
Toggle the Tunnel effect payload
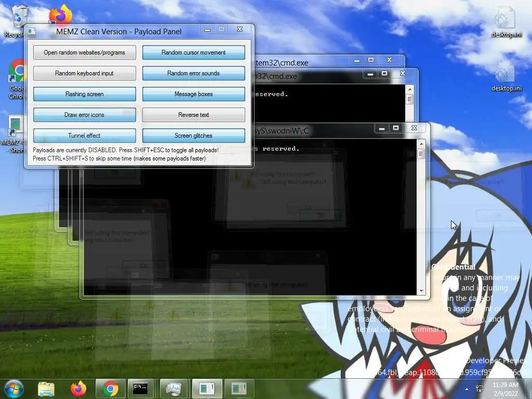coord(85,136)
